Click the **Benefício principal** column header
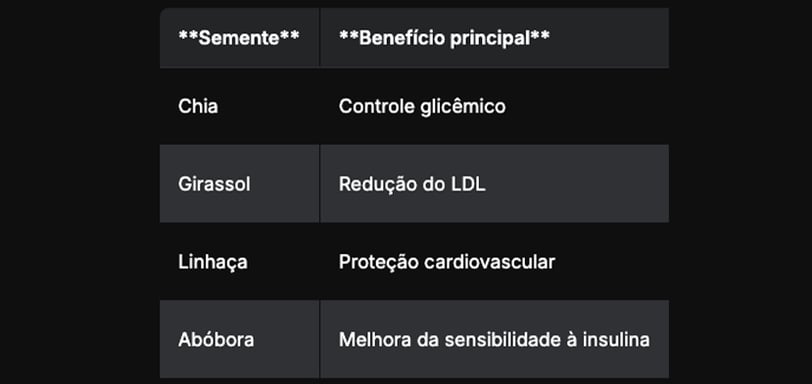812x384 pixels. pyautogui.click(x=495, y=38)
